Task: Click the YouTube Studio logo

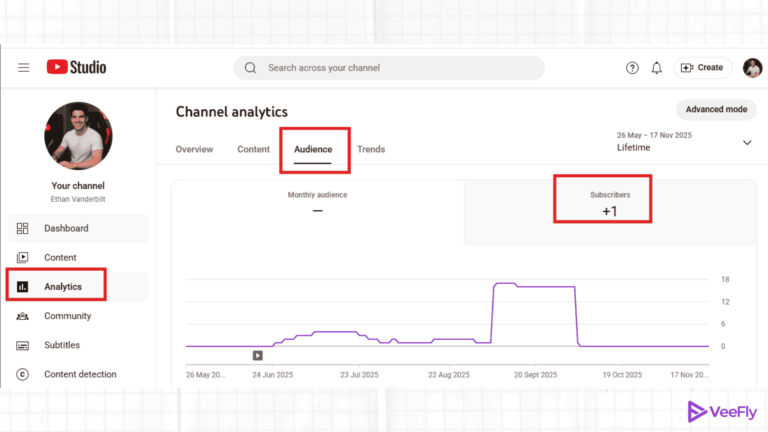Action: click(75, 68)
